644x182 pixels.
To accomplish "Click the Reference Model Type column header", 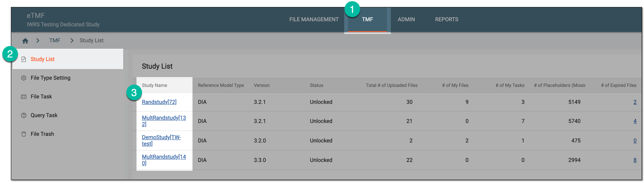I will pos(221,85).
